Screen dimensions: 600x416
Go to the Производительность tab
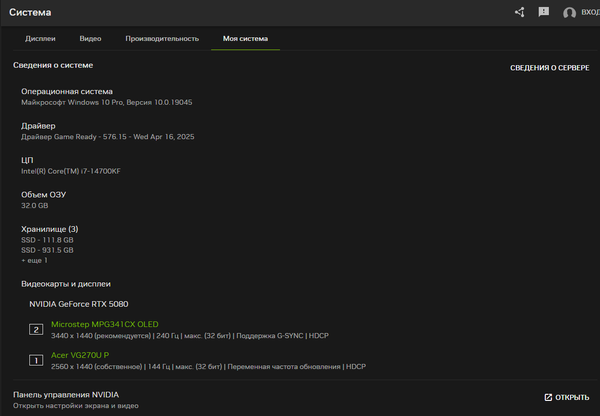pos(162,39)
